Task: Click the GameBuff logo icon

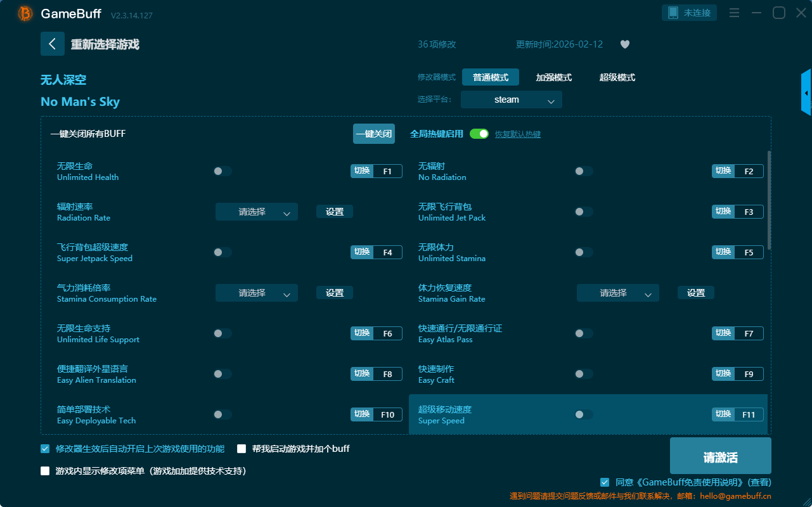Action: (x=25, y=13)
